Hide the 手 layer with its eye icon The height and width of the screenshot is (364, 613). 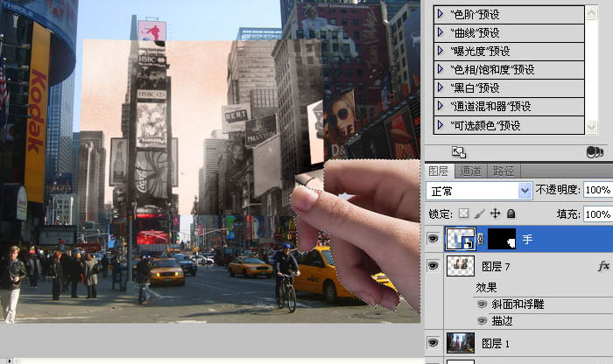click(x=433, y=238)
